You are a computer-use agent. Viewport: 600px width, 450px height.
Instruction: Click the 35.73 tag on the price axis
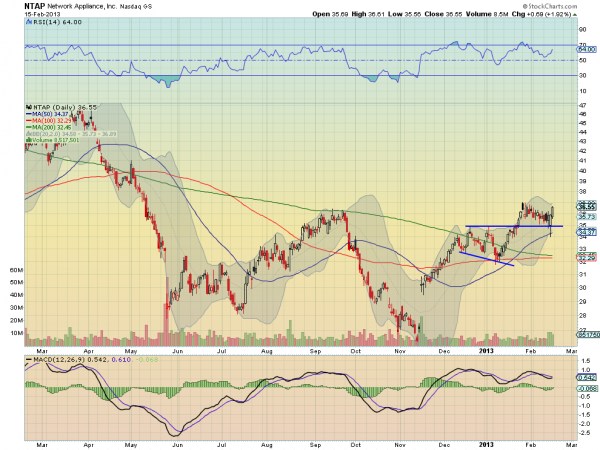pyautogui.click(x=587, y=217)
